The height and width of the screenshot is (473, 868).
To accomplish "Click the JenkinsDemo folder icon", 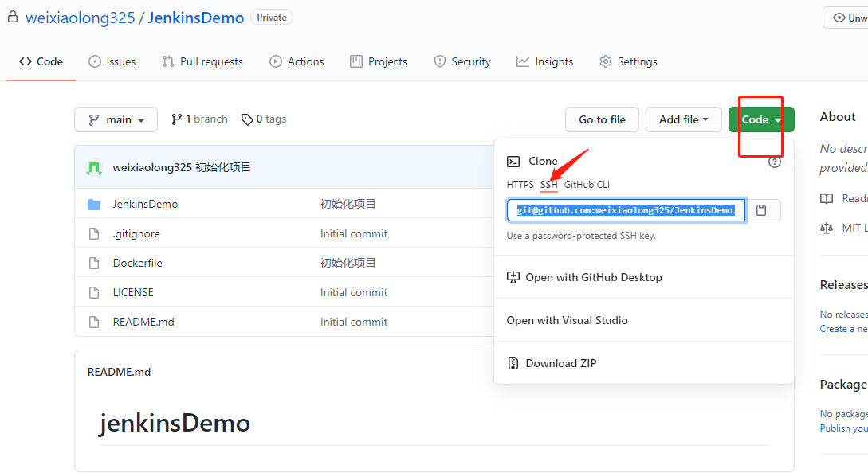I will coord(94,204).
